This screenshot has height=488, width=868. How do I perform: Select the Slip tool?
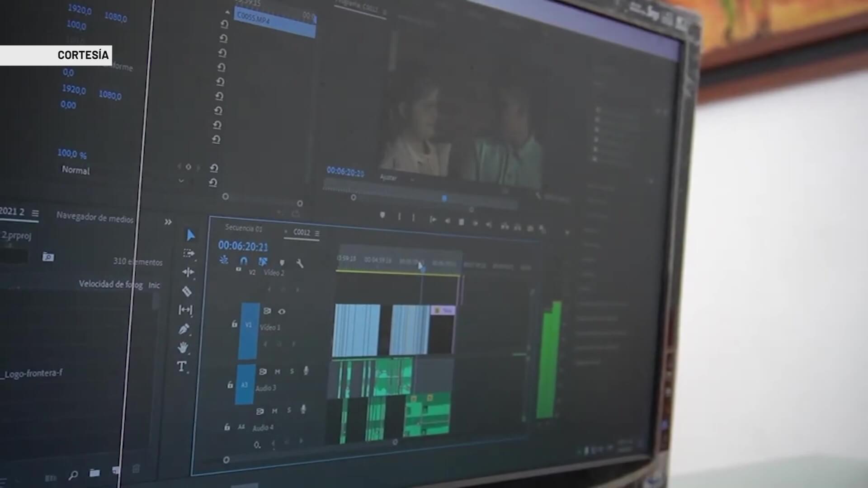(x=185, y=310)
